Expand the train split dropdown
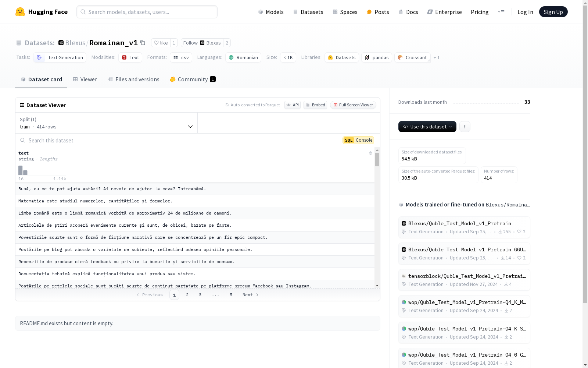The height and width of the screenshot is (368, 588). [x=107, y=123]
